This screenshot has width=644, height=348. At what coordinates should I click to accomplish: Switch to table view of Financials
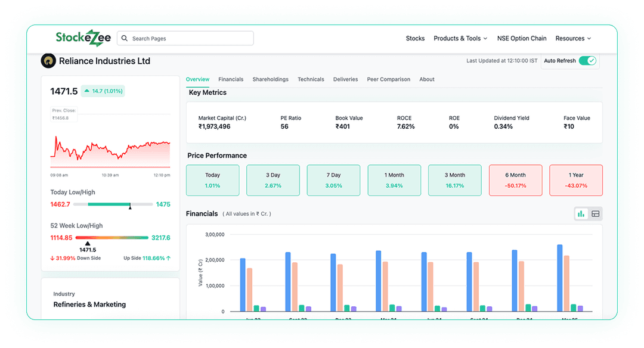coord(596,214)
